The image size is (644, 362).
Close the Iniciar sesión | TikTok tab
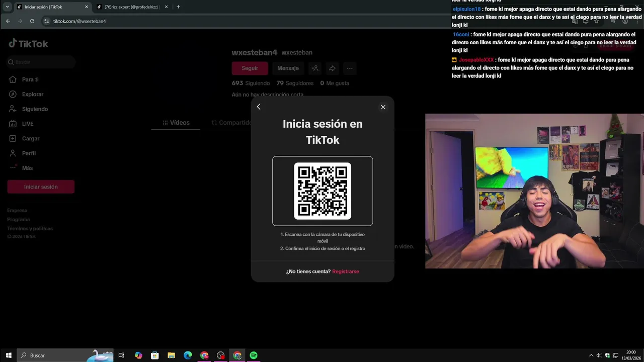coord(87,7)
